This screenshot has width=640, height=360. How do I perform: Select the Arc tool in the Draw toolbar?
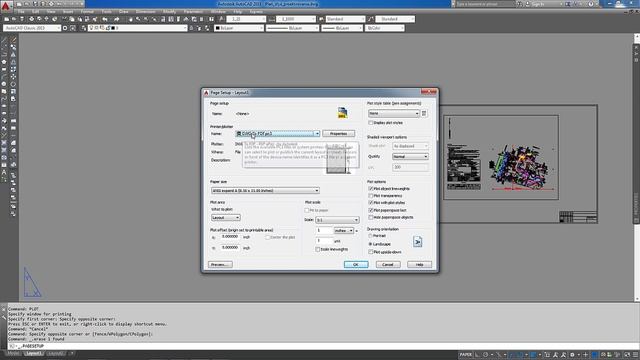click(4, 77)
